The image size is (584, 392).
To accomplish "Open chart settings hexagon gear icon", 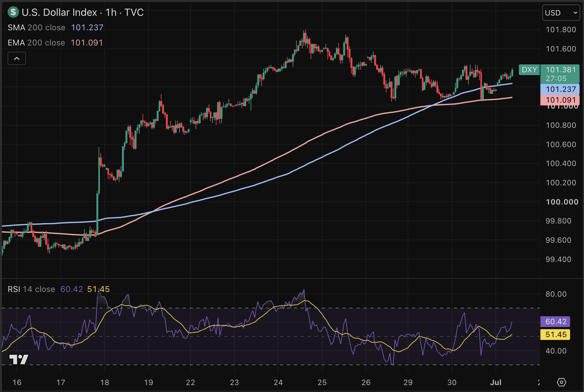I will coord(561,382).
